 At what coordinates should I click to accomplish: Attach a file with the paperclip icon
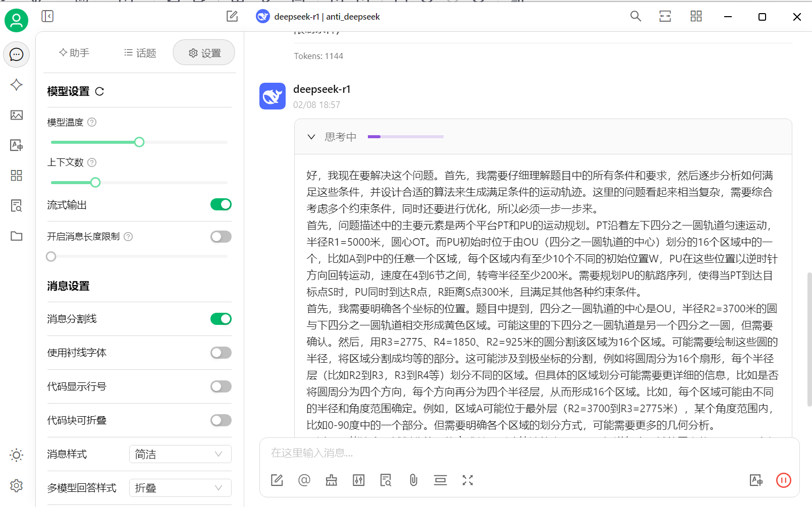point(413,480)
